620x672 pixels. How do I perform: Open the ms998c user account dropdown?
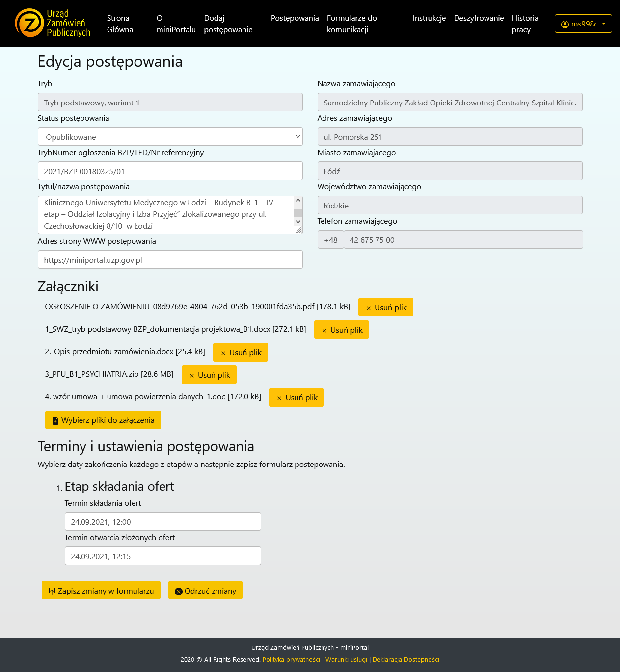pyautogui.click(x=583, y=24)
